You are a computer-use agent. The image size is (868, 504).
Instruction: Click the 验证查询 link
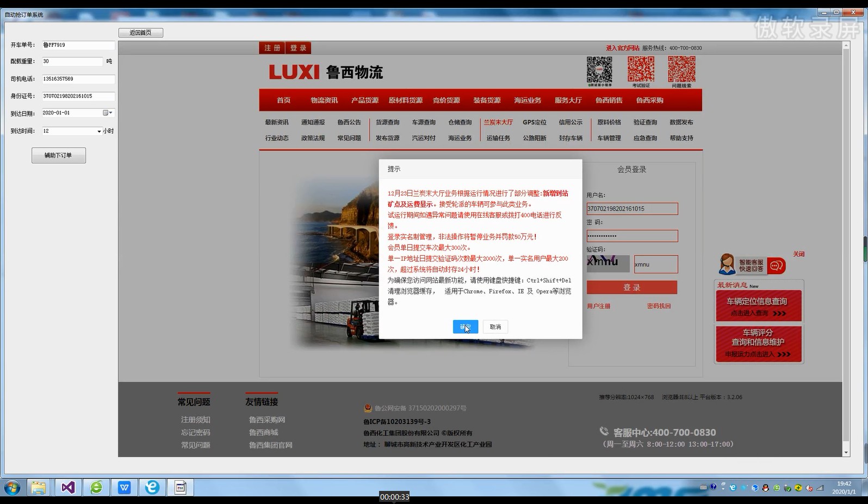click(645, 122)
